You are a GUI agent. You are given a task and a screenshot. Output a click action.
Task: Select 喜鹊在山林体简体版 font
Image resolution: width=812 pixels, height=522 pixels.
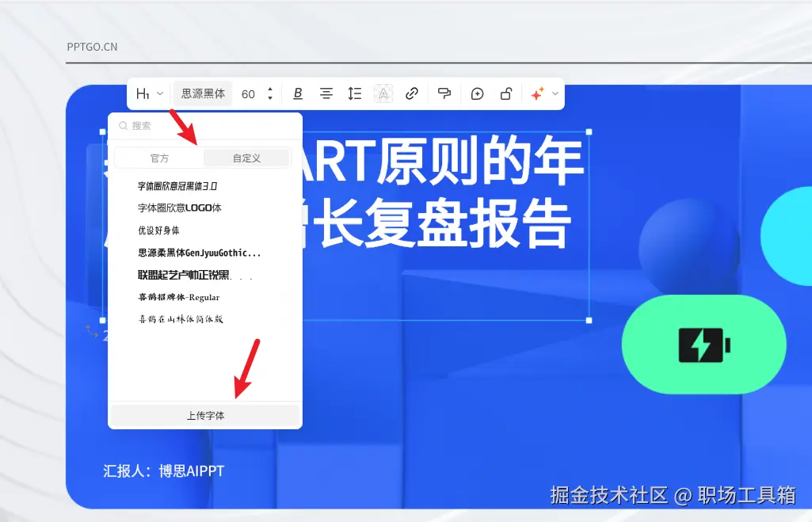[180, 319]
